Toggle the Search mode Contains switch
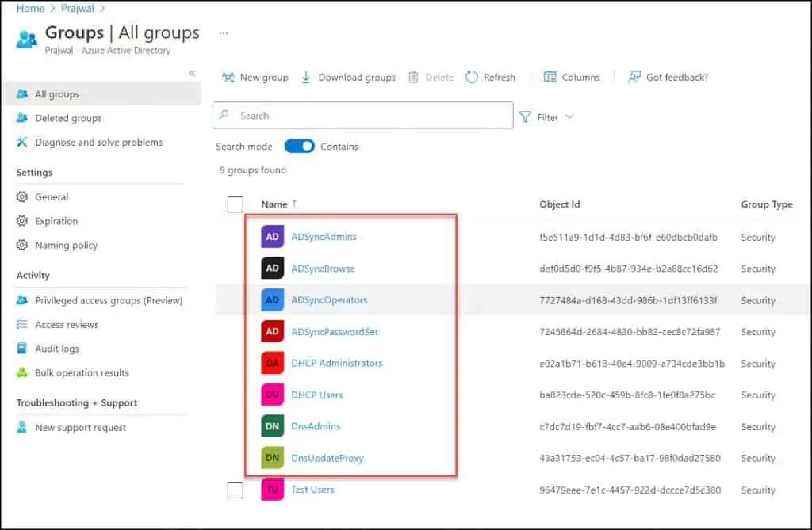The image size is (812, 530). (x=299, y=147)
